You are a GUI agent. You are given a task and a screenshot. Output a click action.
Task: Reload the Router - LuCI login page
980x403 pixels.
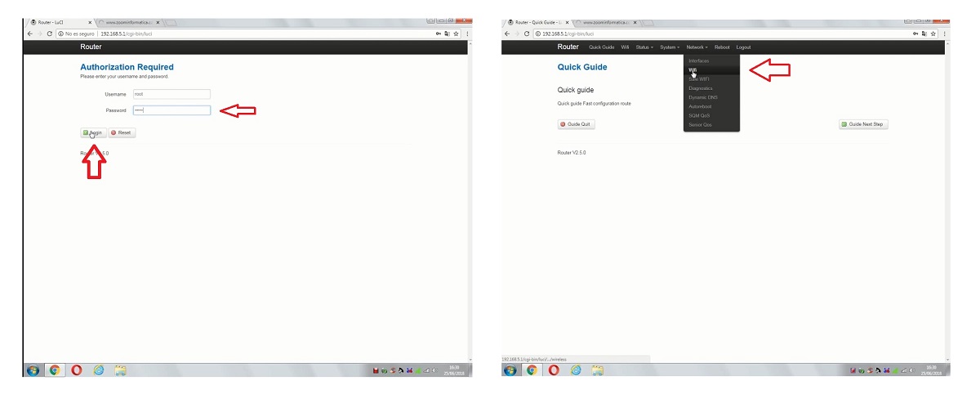[50, 34]
